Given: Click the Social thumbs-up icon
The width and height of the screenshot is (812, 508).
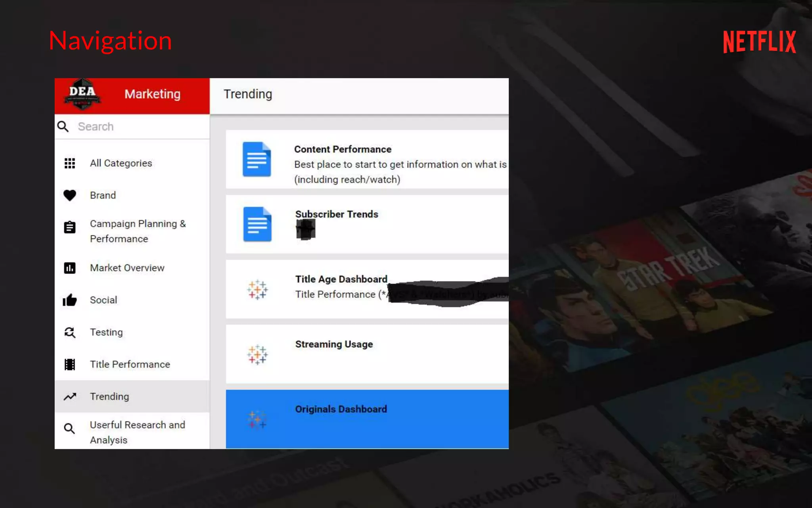Looking at the screenshot, I should coord(70,300).
